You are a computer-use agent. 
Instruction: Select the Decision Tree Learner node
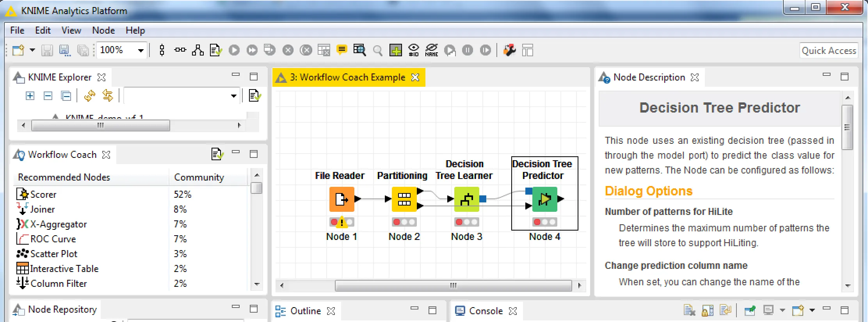click(x=466, y=199)
